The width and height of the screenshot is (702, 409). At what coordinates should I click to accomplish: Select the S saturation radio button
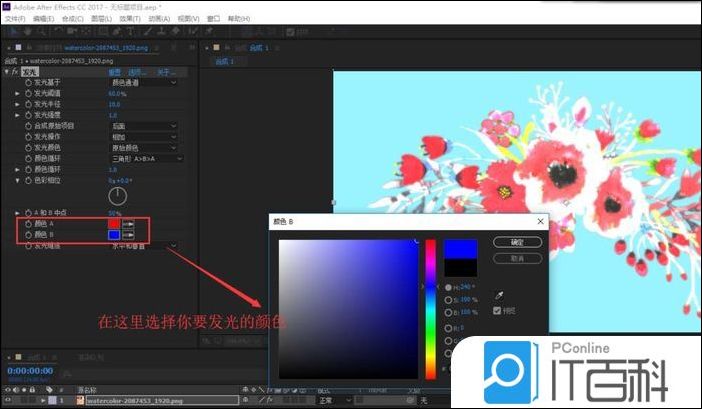click(x=449, y=299)
